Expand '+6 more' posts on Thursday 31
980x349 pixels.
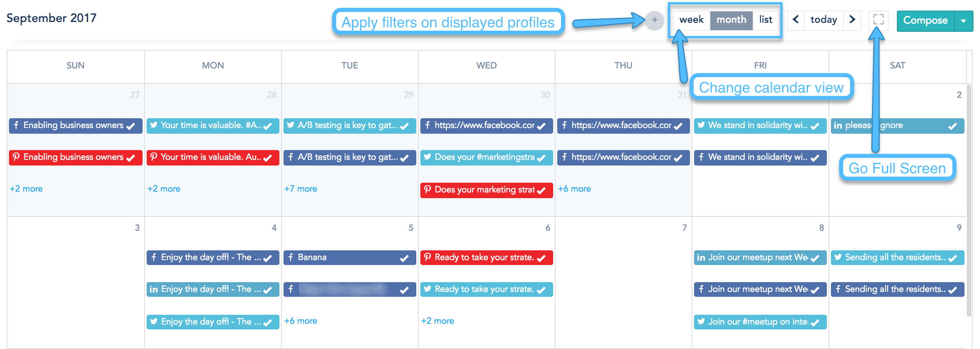[574, 189]
